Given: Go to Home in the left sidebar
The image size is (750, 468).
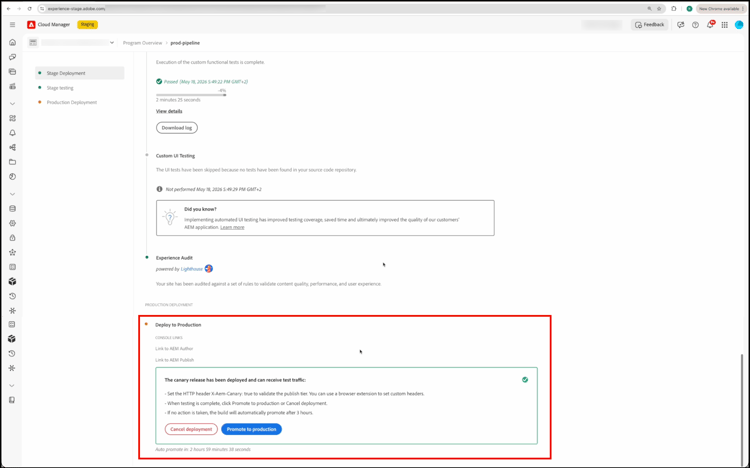Looking at the screenshot, I should point(12,43).
